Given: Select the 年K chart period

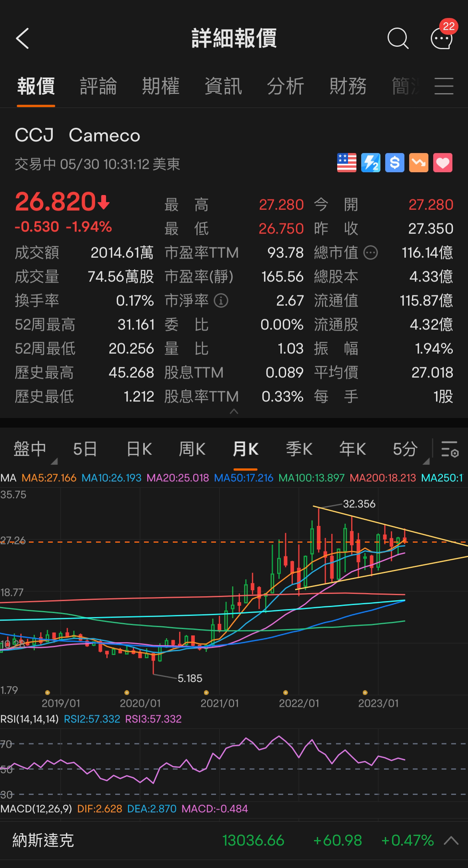Looking at the screenshot, I should tap(352, 449).
